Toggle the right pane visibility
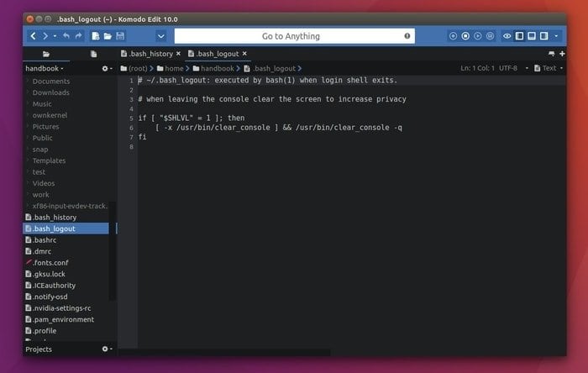The height and width of the screenshot is (373, 588). coord(543,36)
